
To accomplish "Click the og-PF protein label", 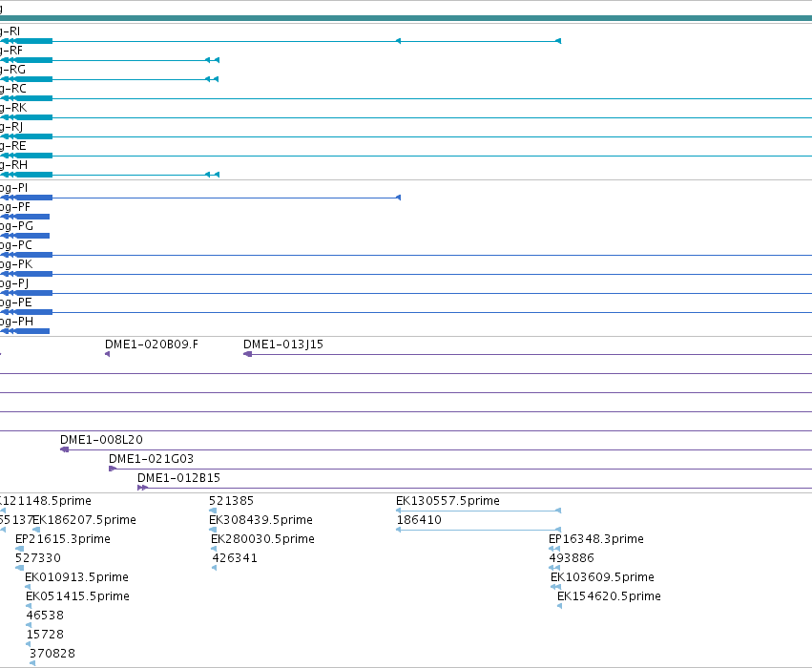I will coord(15,207).
